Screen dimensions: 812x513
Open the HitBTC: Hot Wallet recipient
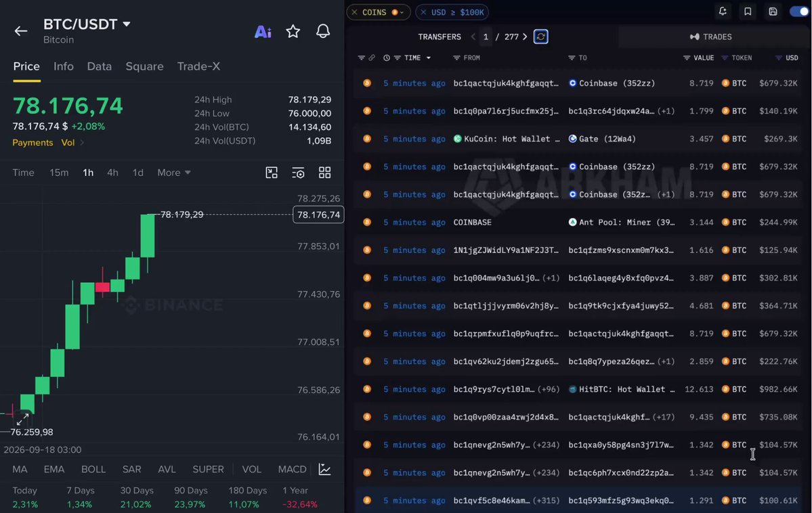[x=622, y=389]
